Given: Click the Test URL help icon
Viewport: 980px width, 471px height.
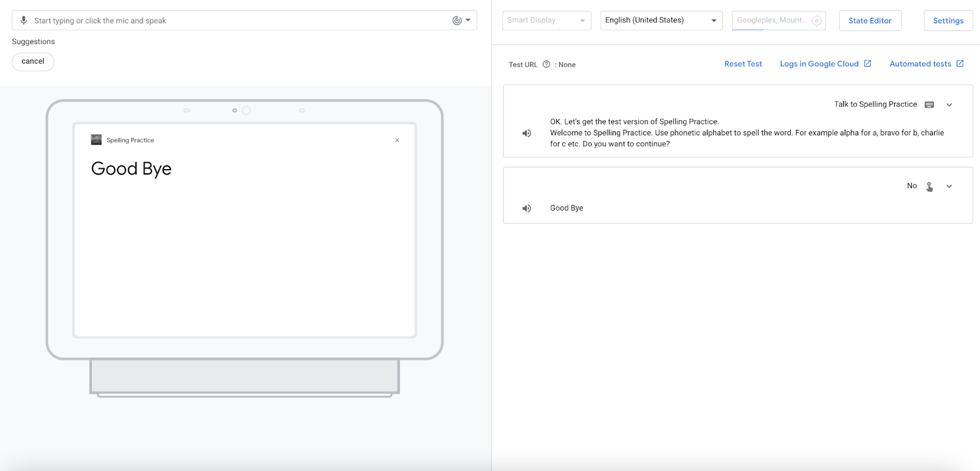Looking at the screenshot, I should [x=546, y=64].
